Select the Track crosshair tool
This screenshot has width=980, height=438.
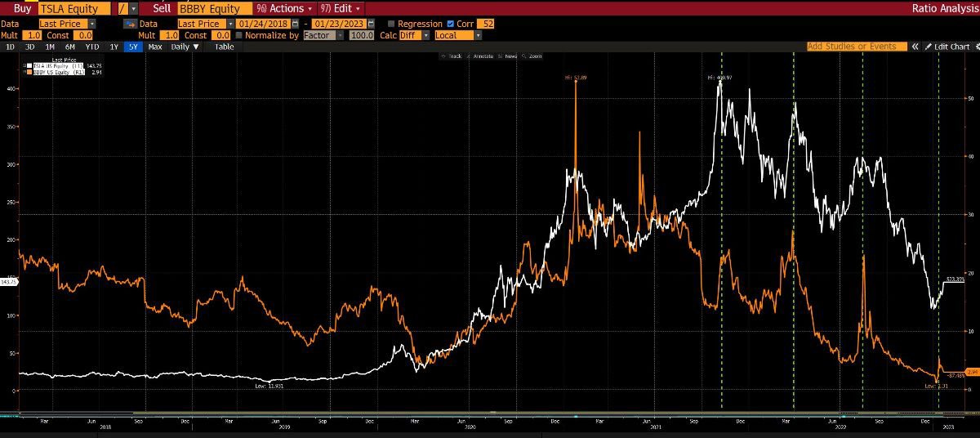coord(452,56)
